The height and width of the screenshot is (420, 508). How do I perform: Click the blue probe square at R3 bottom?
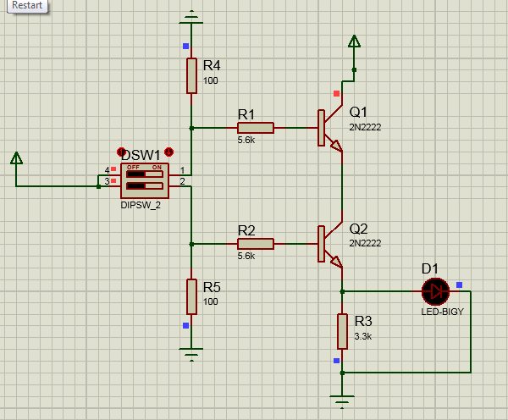pyautogui.click(x=337, y=361)
